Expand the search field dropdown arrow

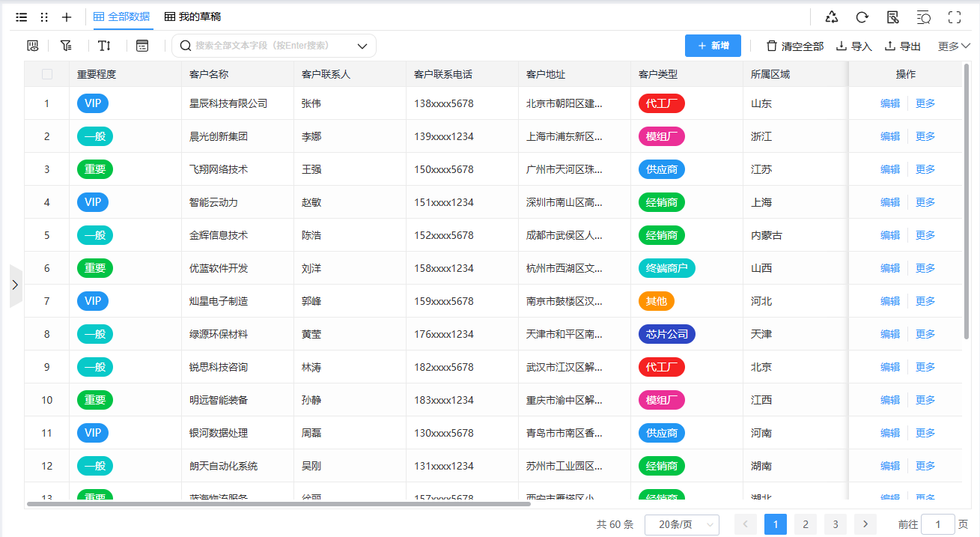tap(362, 46)
